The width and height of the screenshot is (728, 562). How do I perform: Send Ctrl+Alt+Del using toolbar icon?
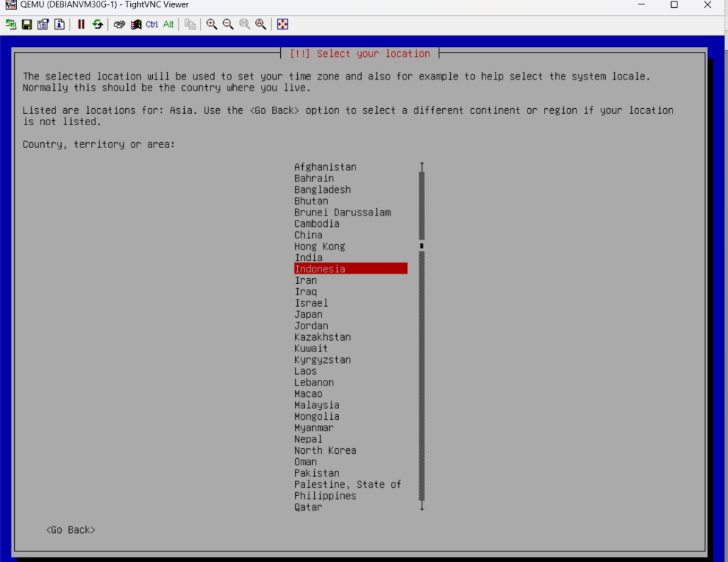[119, 24]
